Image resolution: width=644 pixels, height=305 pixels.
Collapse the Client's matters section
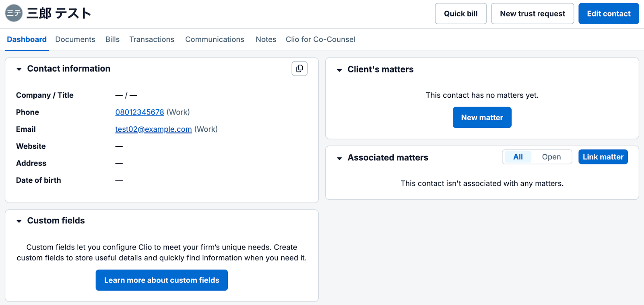coord(339,70)
